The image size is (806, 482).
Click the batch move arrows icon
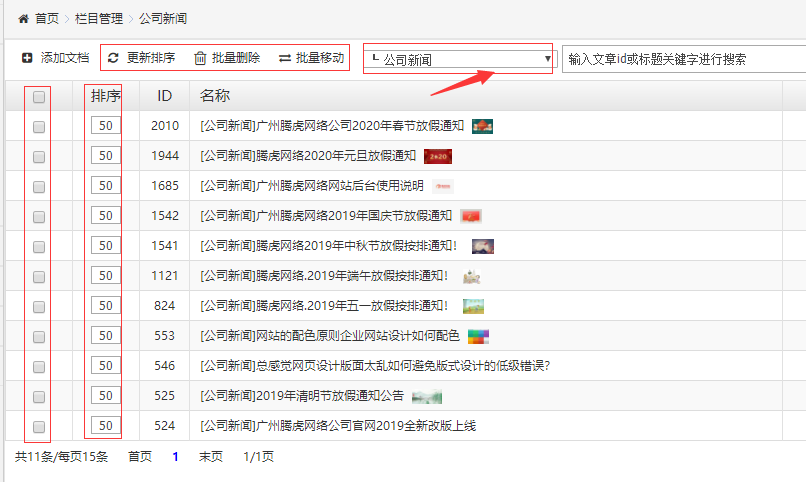[285, 59]
